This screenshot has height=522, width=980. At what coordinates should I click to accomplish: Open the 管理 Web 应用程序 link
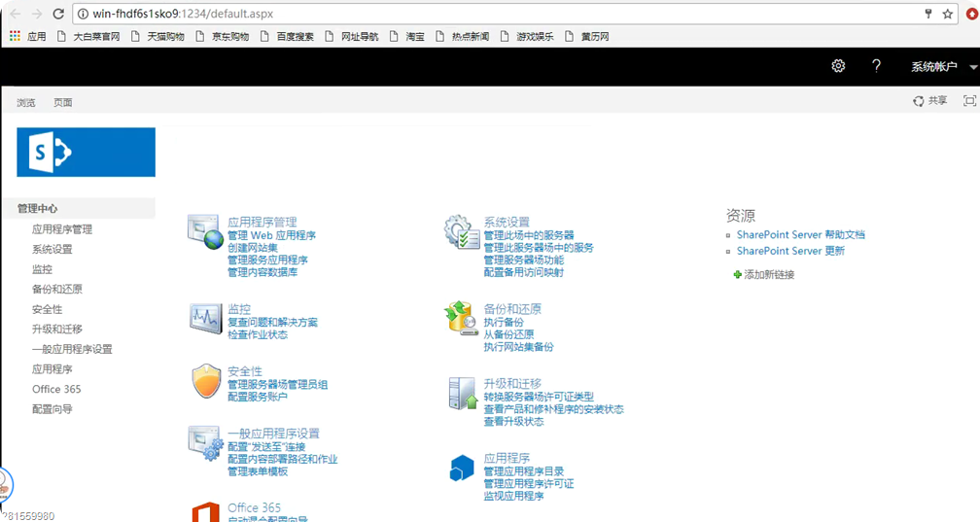272,235
